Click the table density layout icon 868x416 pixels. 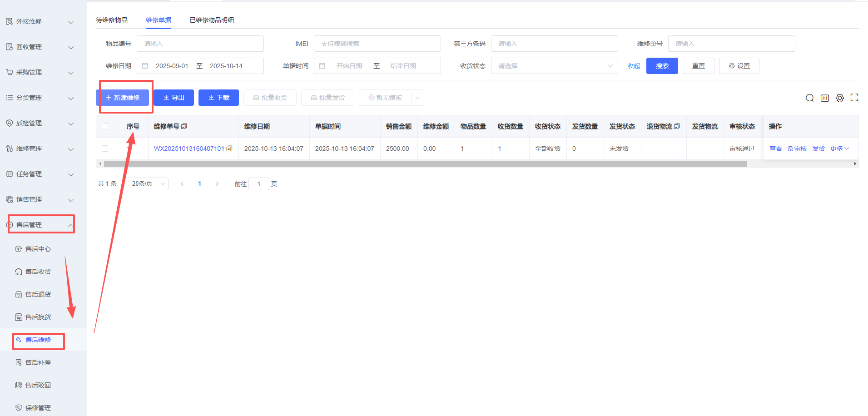825,98
